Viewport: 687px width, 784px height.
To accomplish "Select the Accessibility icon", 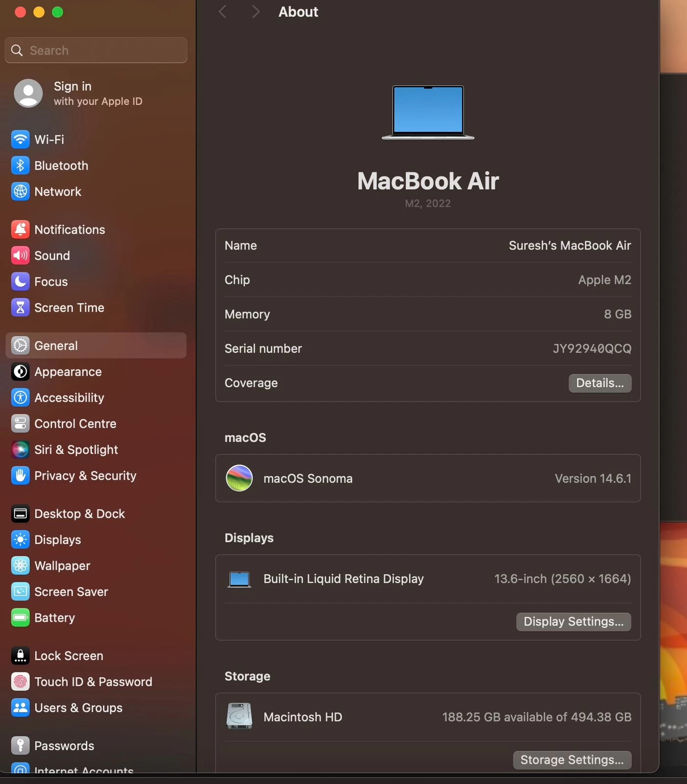I will (x=20, y=398).
